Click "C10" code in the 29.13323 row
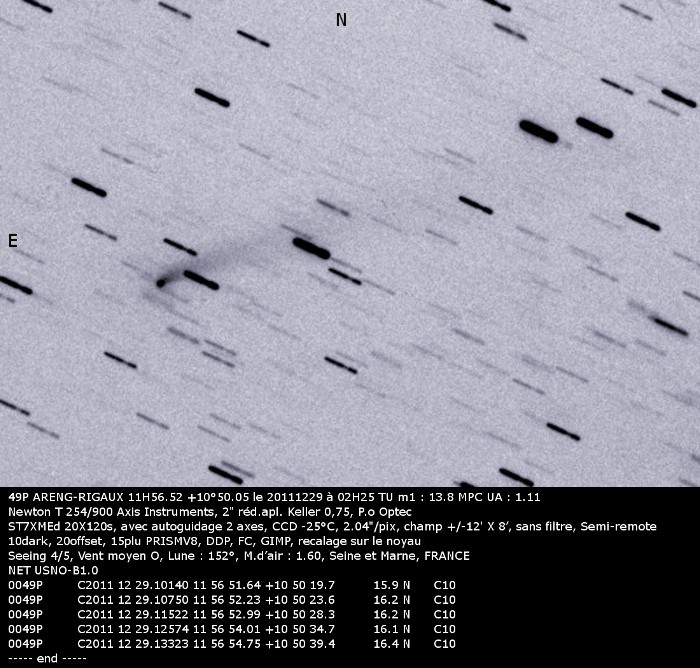 coord(445,644)
